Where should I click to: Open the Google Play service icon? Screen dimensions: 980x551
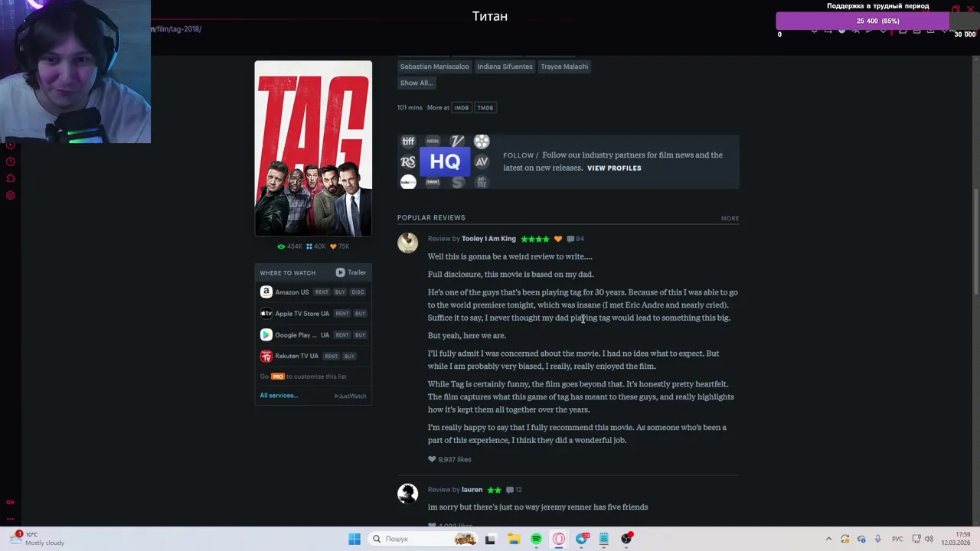(x=266, y=334)
